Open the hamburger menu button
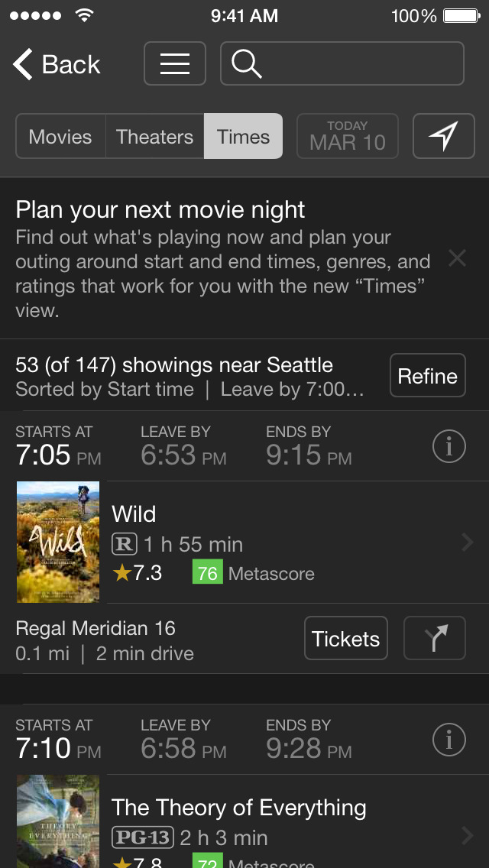Screen dimensions: 489x868 click(x=175, y=63)
